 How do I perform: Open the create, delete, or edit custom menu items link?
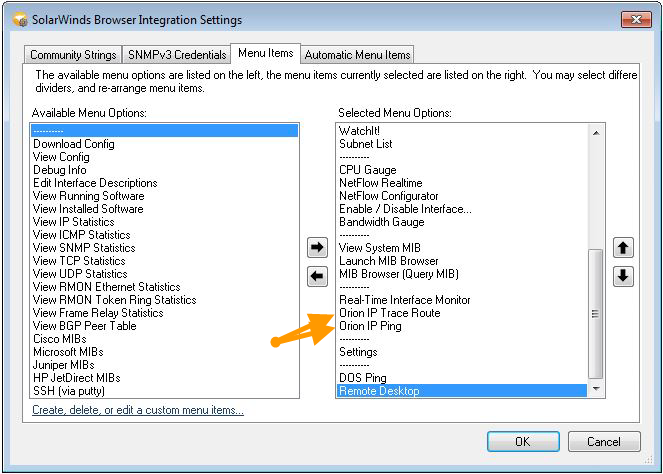click(138, 410)
